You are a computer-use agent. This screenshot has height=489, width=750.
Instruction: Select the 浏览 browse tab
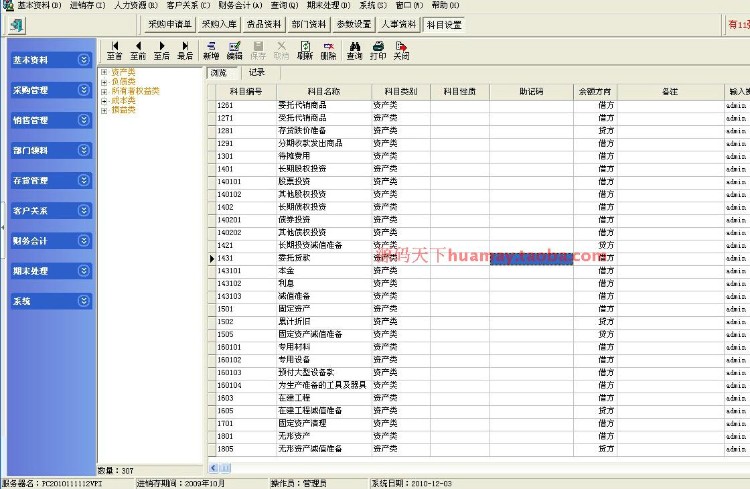[222, 73]
